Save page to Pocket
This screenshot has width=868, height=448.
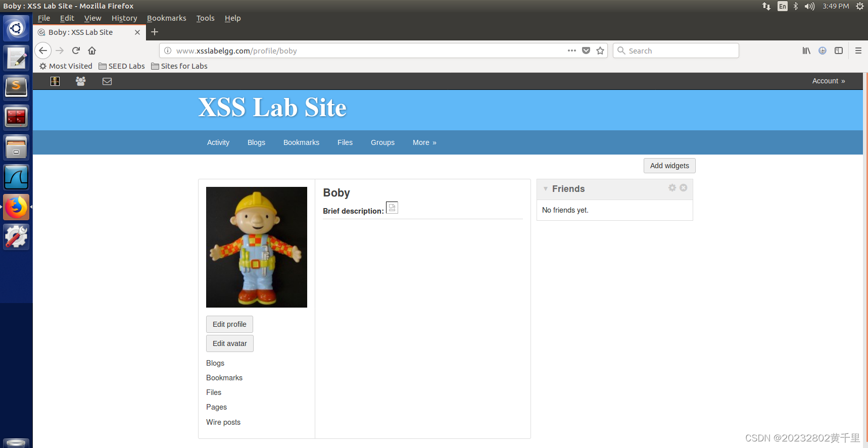pyautogui.click(x=586, y=51)
